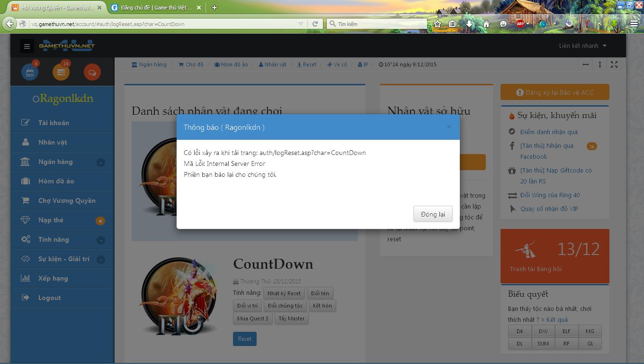The image size is (644, 364).
Task: Vote for SUM in the poll
Action: tap(543, 344)
